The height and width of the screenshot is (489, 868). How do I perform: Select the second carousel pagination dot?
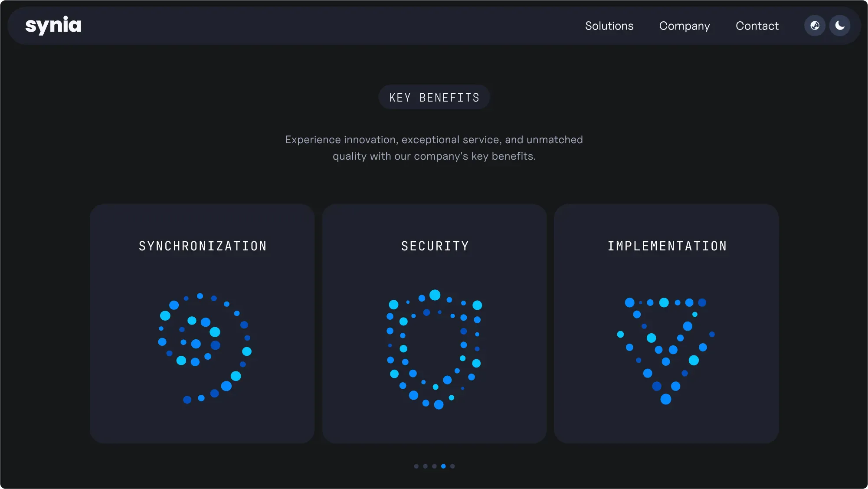[426, 466]
